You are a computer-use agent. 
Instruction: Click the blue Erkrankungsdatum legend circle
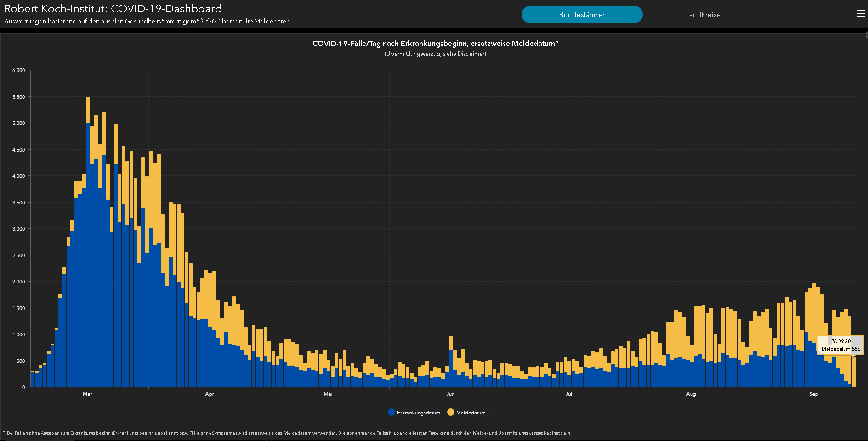(391, 412)
